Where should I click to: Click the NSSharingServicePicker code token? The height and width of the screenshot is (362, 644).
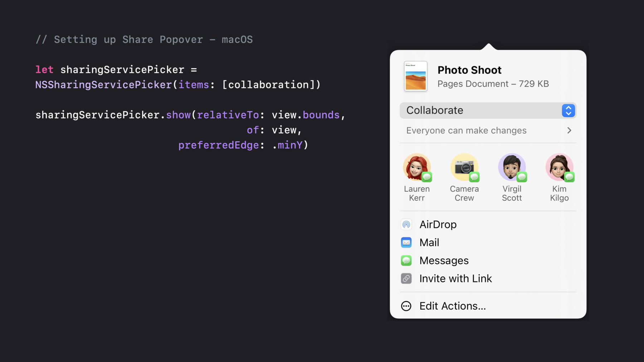tap(104, 85)
